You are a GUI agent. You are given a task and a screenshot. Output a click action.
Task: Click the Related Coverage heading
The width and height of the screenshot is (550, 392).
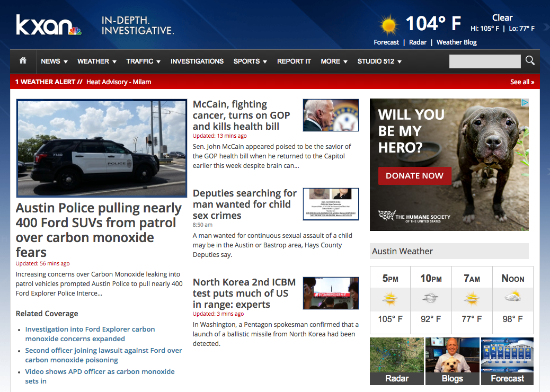(47, 314)
